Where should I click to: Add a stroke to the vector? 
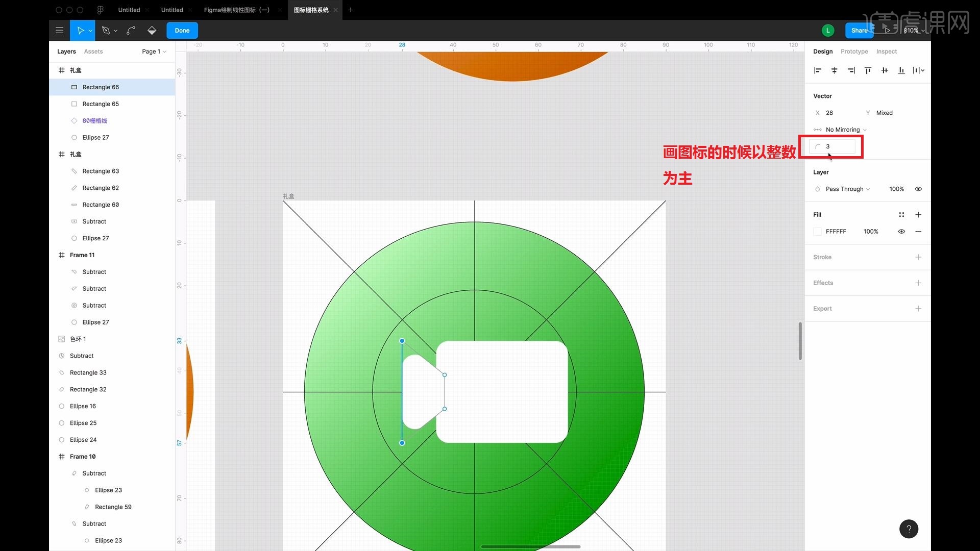918,257
